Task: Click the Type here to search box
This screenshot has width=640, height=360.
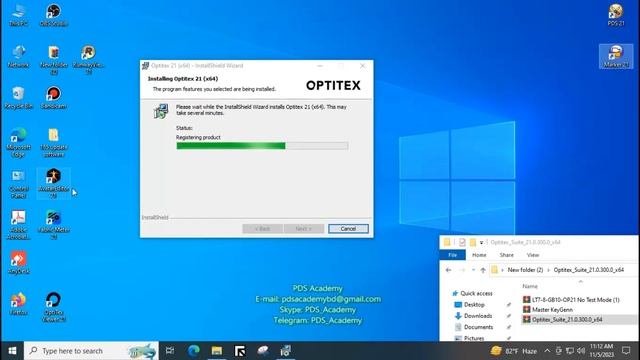Action: 91,351
